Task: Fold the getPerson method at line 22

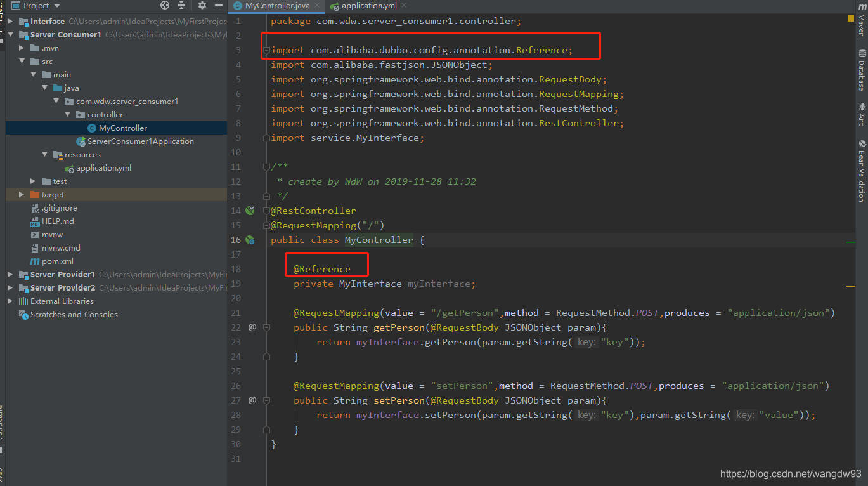Action: 267,327
